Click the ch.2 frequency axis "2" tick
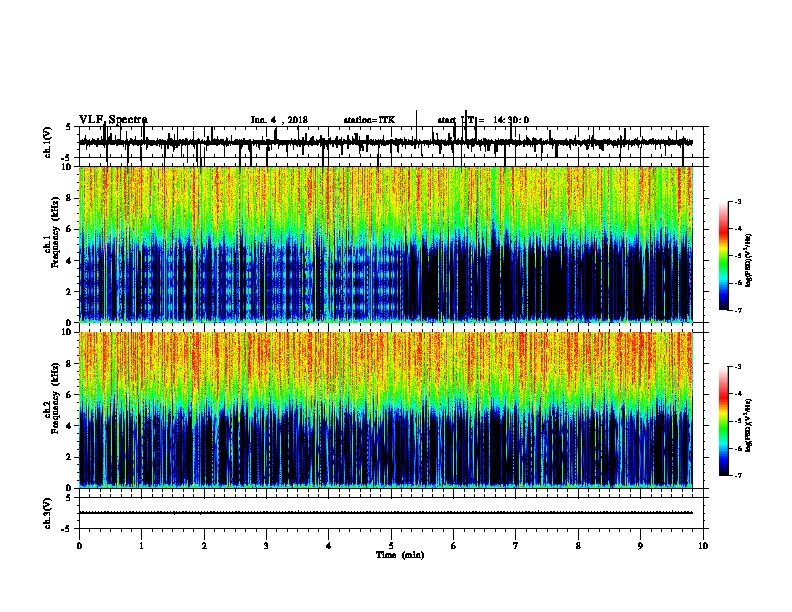This screenshot has width=792, height=612. 70,457
